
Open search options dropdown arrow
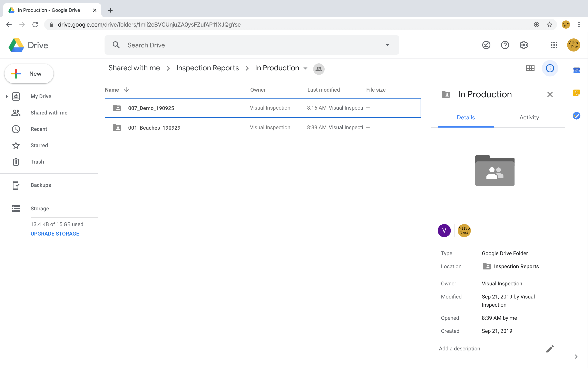pos(387,45)
